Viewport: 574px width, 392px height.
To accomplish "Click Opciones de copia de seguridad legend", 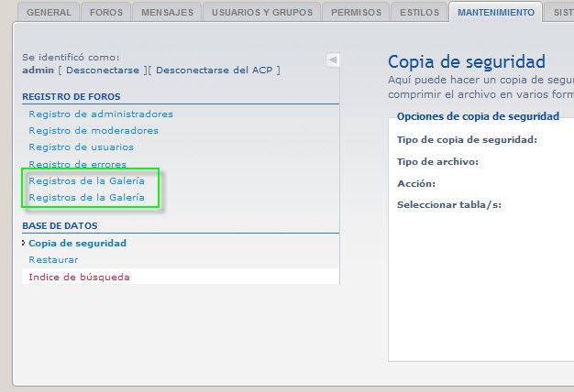I will pyautogui.click(x=478, y=116).
